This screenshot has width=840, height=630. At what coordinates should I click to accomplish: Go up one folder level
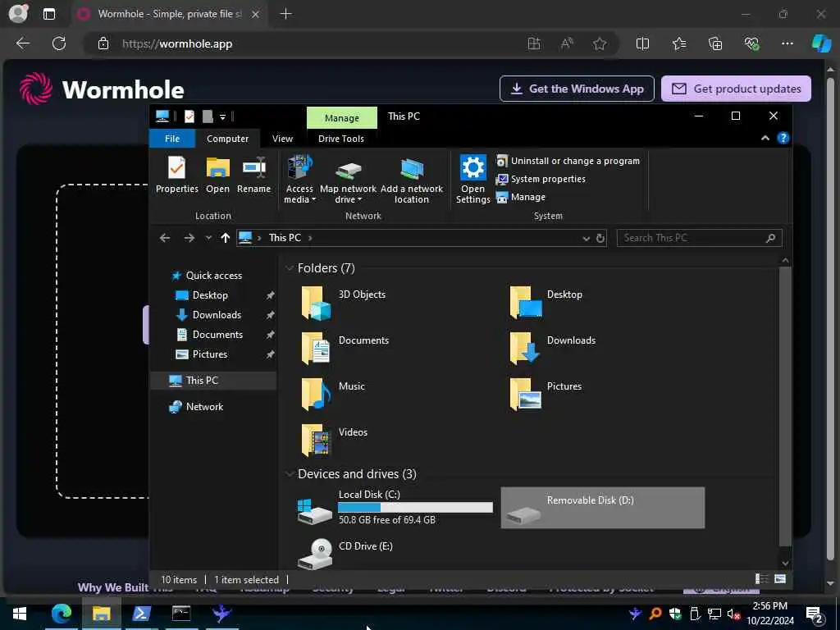225,238
